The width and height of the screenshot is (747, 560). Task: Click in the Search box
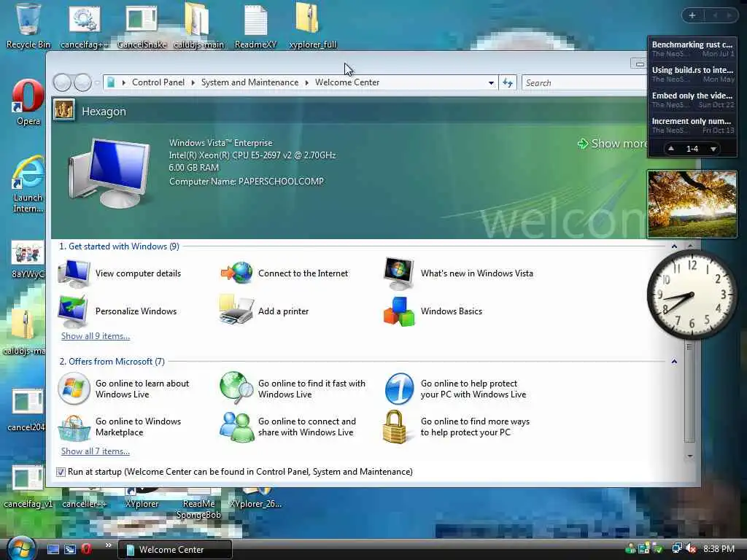[x=584, y=83]
